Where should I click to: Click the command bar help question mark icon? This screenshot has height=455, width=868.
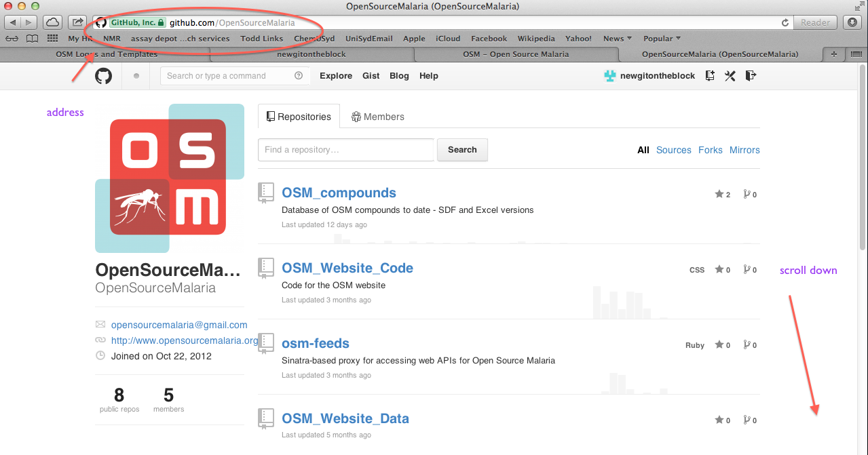299,76
